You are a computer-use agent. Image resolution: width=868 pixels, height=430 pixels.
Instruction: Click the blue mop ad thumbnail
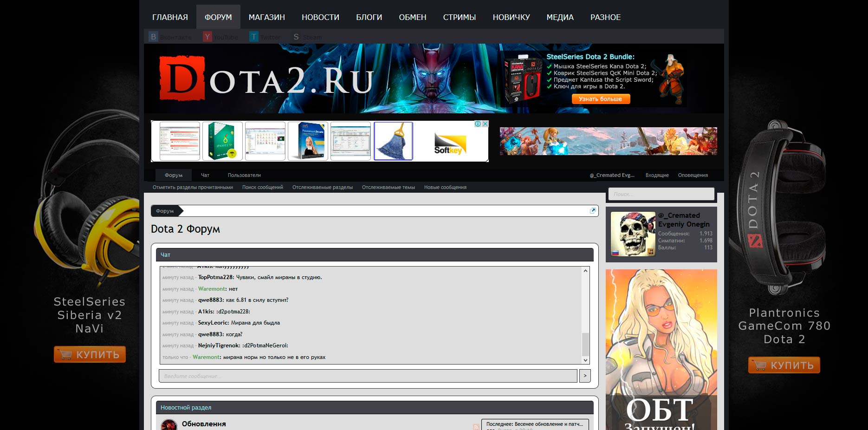(x=393, y=141)
